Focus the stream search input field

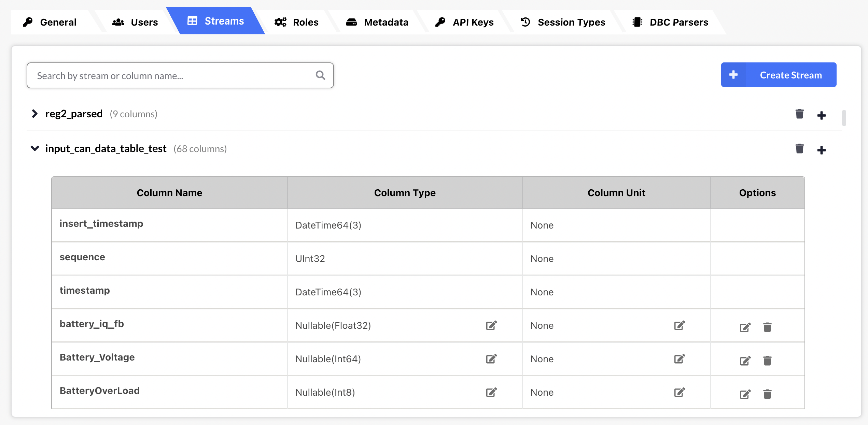coord(171,75)
